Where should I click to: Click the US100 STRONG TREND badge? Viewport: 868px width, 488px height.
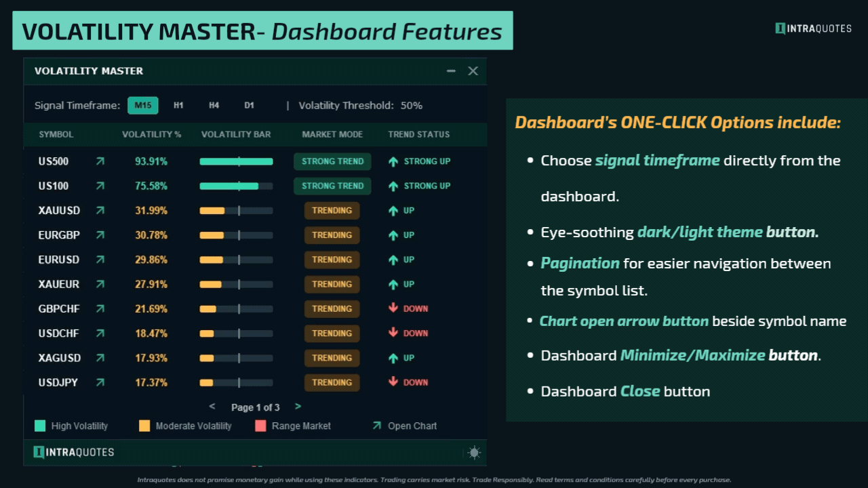pyautogui.click(x=332, y=186)
